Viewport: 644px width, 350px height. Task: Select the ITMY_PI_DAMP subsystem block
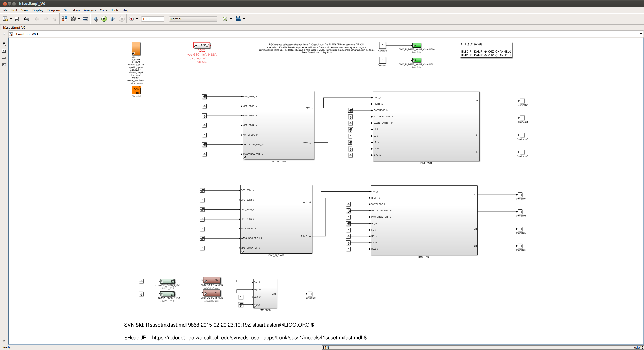click(276, 219)
